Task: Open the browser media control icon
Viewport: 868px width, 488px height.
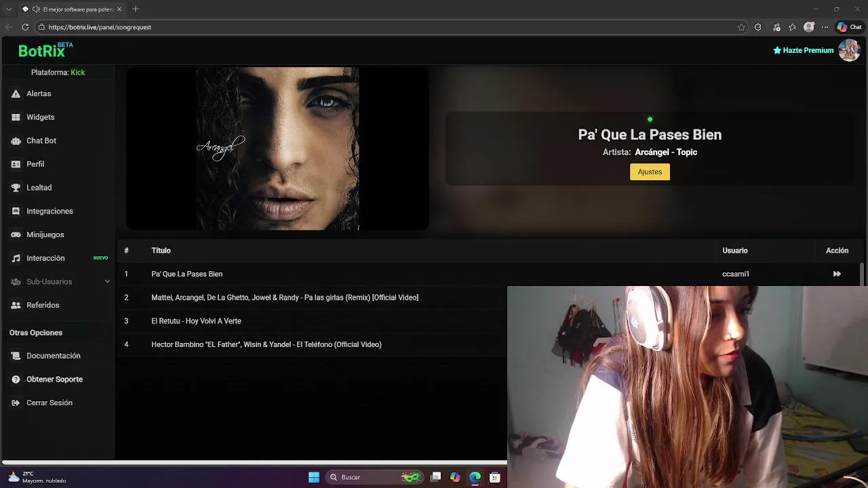Action: click(776, 27)
